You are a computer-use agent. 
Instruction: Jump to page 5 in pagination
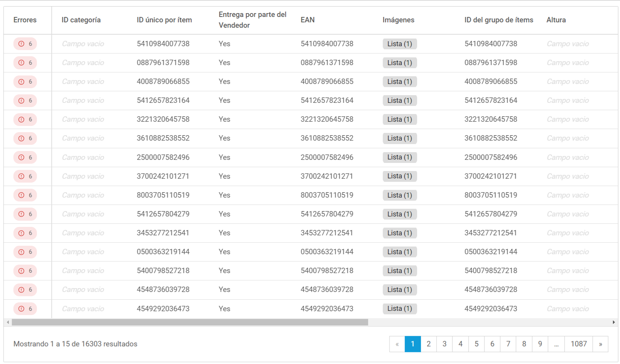click(x=476, y=344)
